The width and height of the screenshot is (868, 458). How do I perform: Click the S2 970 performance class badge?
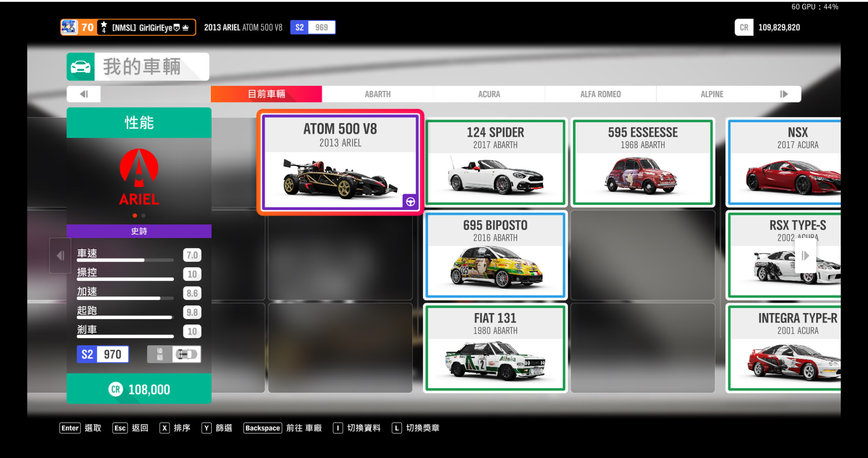(103, 354)
